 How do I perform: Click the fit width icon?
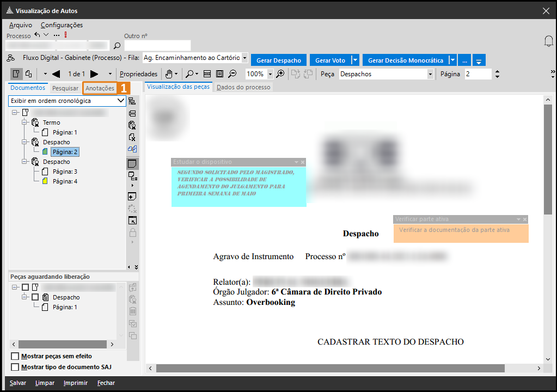pos(207,74)
